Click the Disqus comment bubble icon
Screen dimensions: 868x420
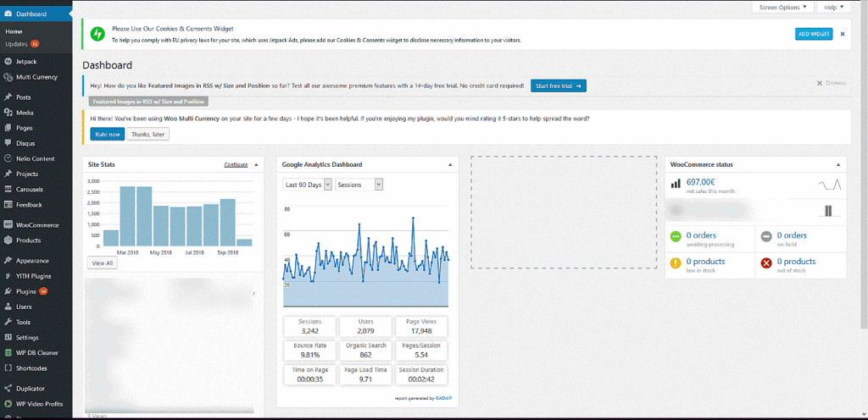pyautogui.click(x=8, y=143)
